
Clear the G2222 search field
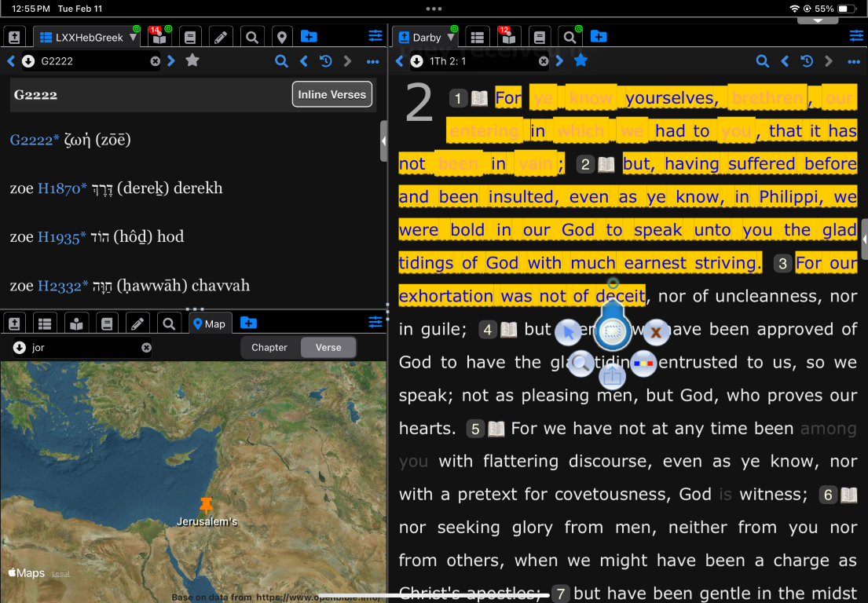[156, 61]
